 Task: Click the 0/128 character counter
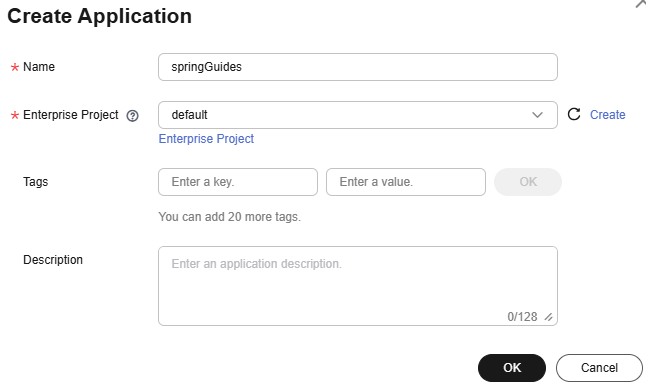pyautogui.click(x=522, y=317)
